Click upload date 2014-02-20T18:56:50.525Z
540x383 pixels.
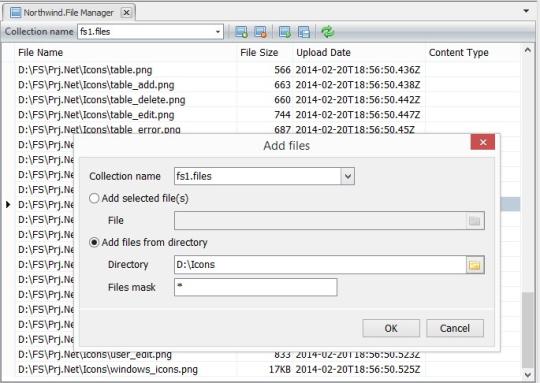click(358, 370)
